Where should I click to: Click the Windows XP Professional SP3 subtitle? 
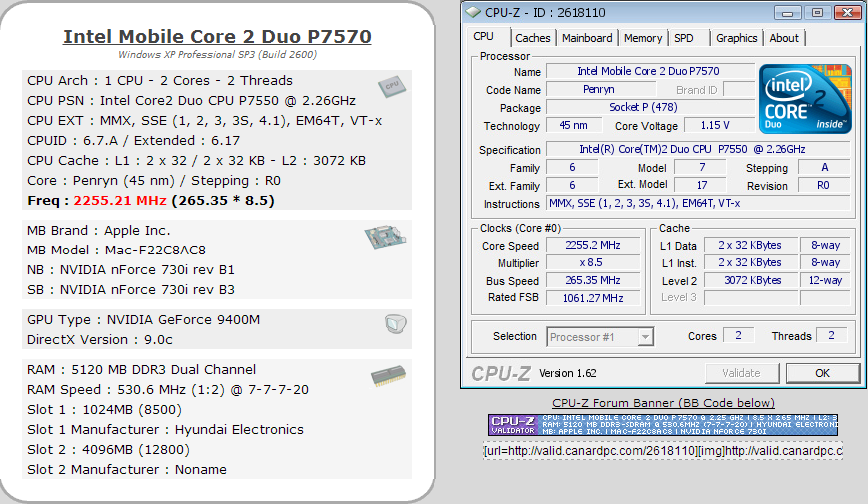tap(217, 54)
